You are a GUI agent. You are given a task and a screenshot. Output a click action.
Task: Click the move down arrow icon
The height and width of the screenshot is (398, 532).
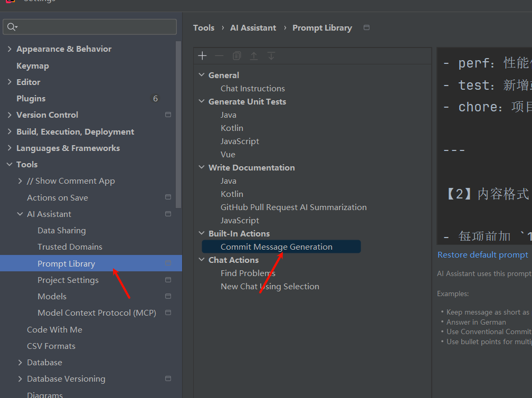pos(271,55)
